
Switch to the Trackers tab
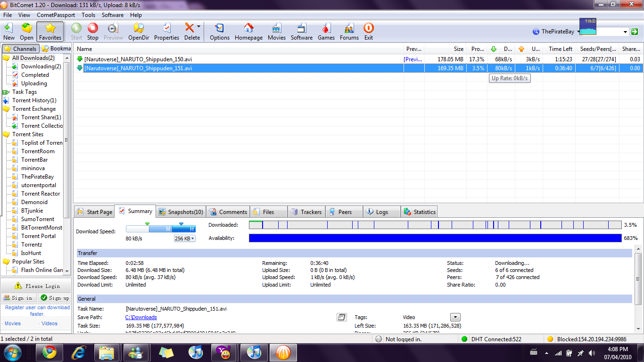(x=306, y=212)
